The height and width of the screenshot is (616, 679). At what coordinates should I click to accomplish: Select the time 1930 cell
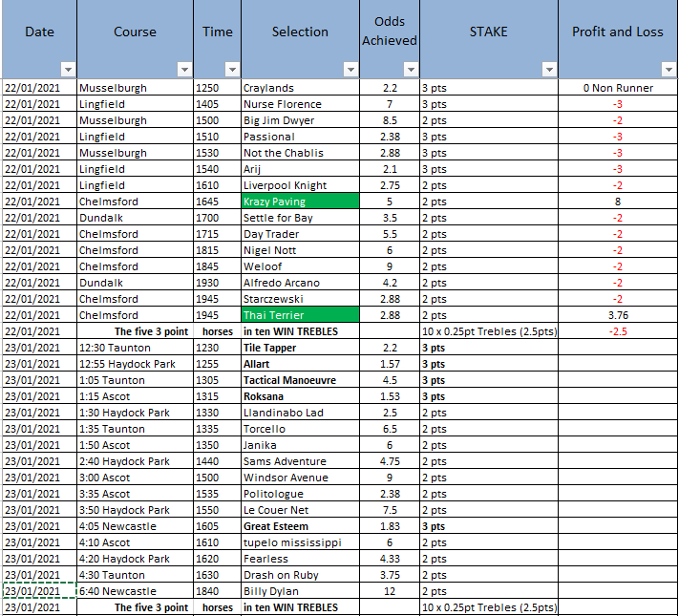(x=218, y=283)
